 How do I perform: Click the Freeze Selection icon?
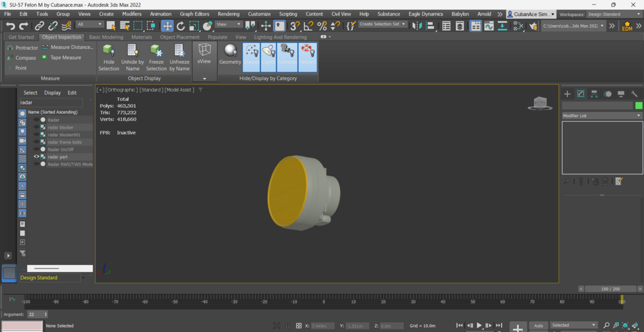(156, 51)
